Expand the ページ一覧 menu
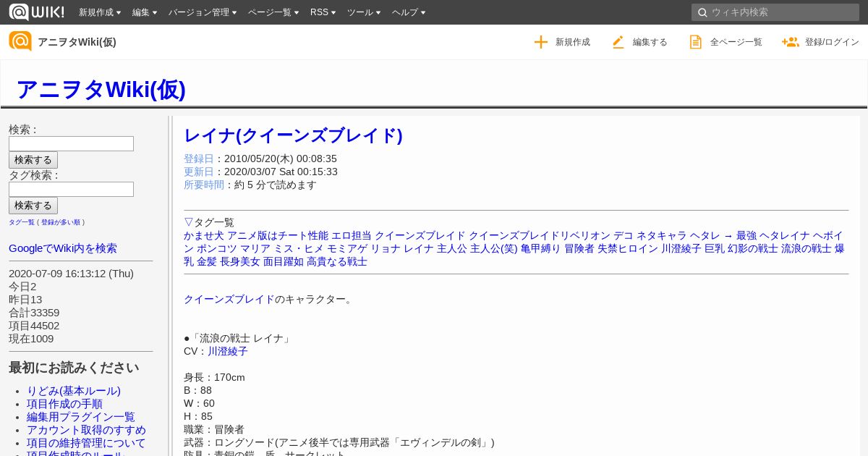The height and width of the screenshot is (456, 868). tap(273, 12)
